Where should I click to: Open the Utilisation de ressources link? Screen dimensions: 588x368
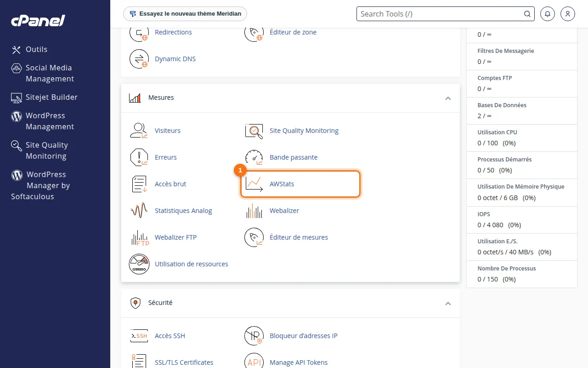point(192,264)
